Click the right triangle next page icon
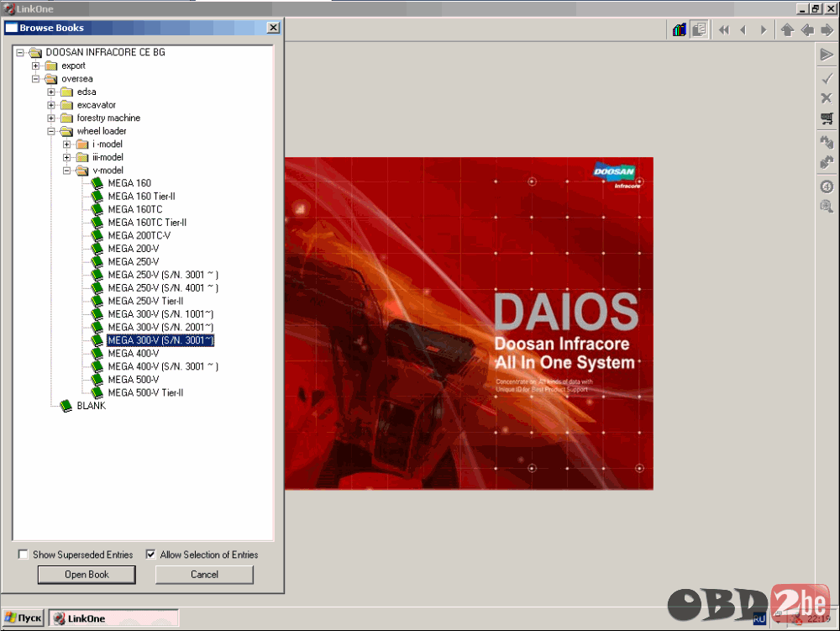Image resolution: width=840 pixels, height=631 pixels. click(763, 30)
